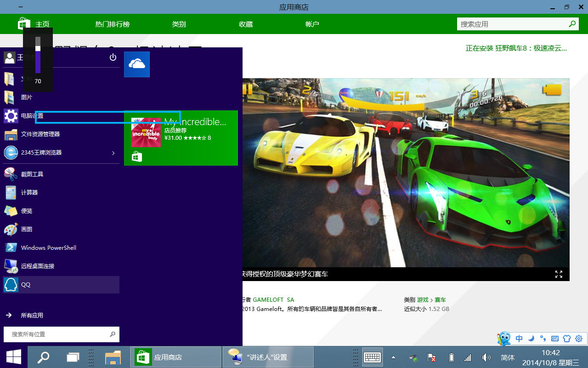Click the battery tray icon

tap(451, 357)
